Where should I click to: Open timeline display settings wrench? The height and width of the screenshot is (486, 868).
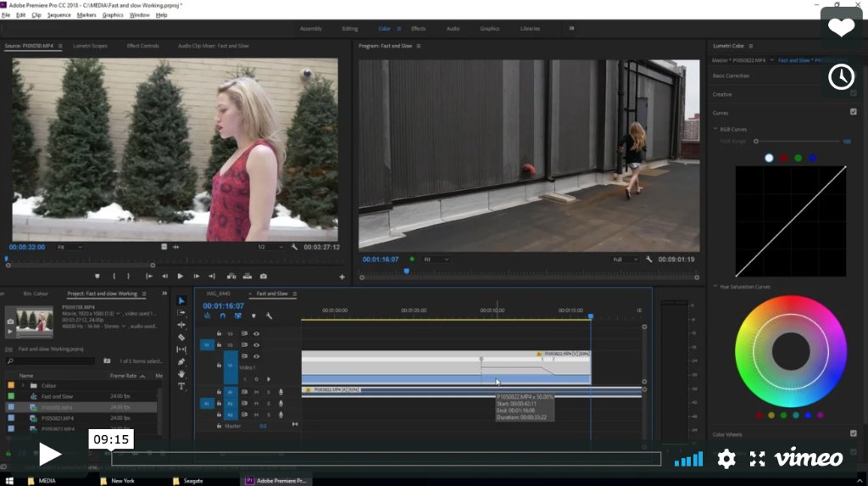pyautogui.click(x=269, y=316)
